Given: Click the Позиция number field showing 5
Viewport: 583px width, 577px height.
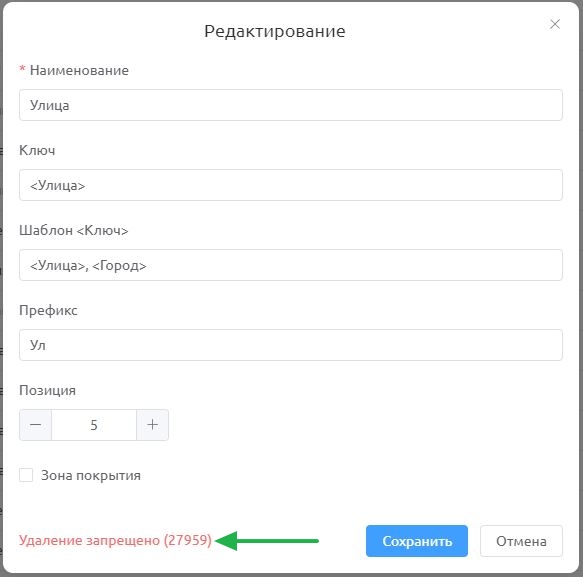Looking at the screenshot, I should pyautogui.click(x=94, y=425).
